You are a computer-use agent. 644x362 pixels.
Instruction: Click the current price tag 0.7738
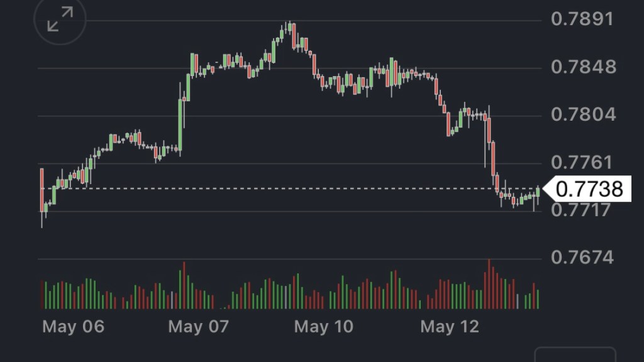[x=590, y=189]
